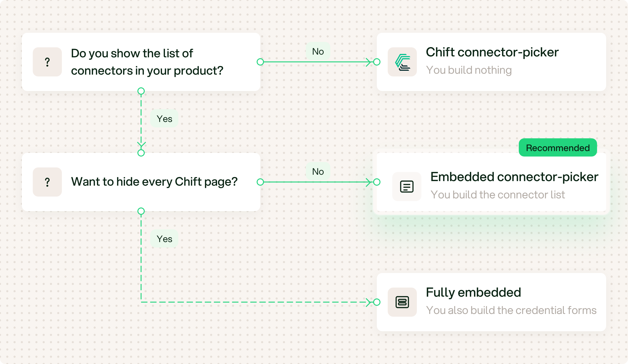The image size is (628, 364).
Task: Click the question mark icon beside connectors question
Action: point(47,62)
